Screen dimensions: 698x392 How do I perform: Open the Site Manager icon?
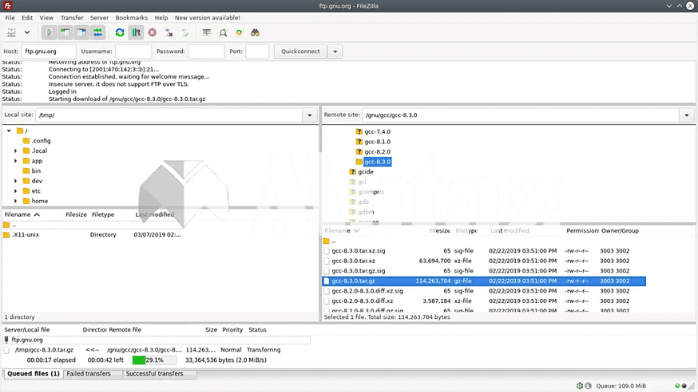[x=11, y=32]
